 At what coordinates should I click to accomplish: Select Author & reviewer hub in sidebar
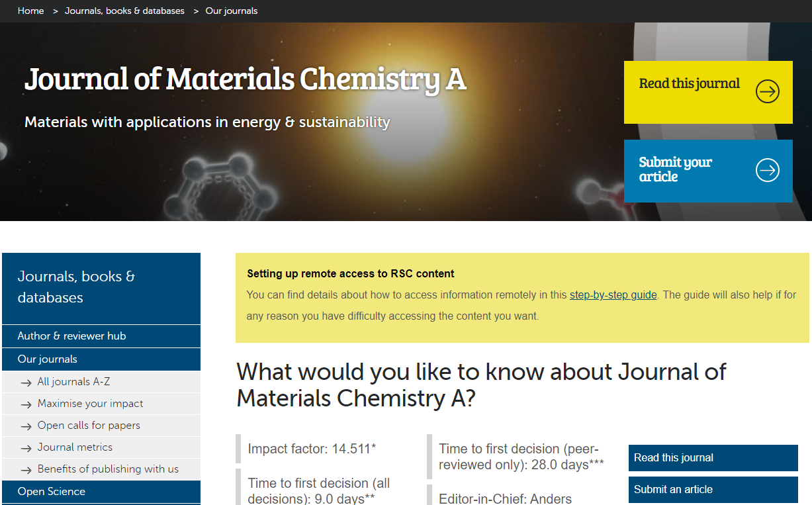click(101, 336)
